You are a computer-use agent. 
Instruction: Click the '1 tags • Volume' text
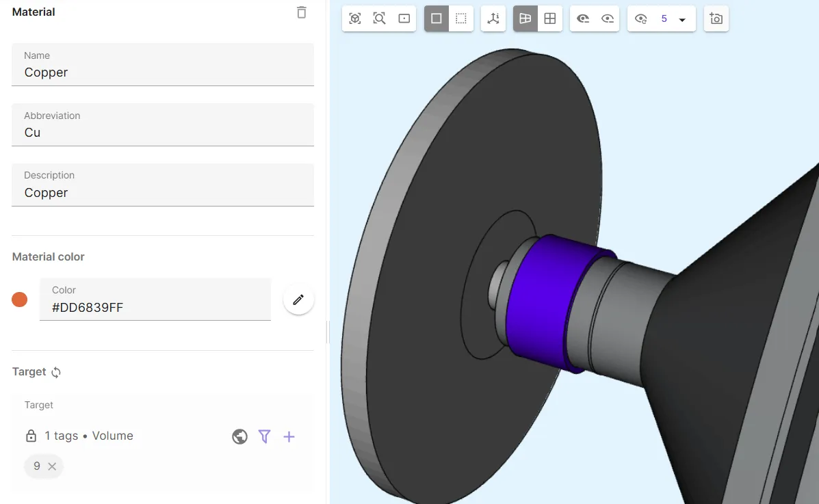[89, 436]
